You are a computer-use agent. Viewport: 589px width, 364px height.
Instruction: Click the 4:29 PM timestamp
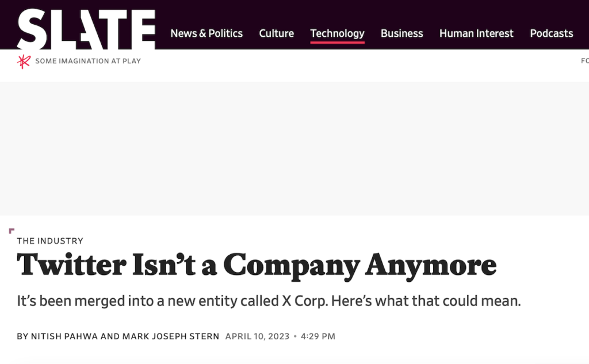(318, 336)
